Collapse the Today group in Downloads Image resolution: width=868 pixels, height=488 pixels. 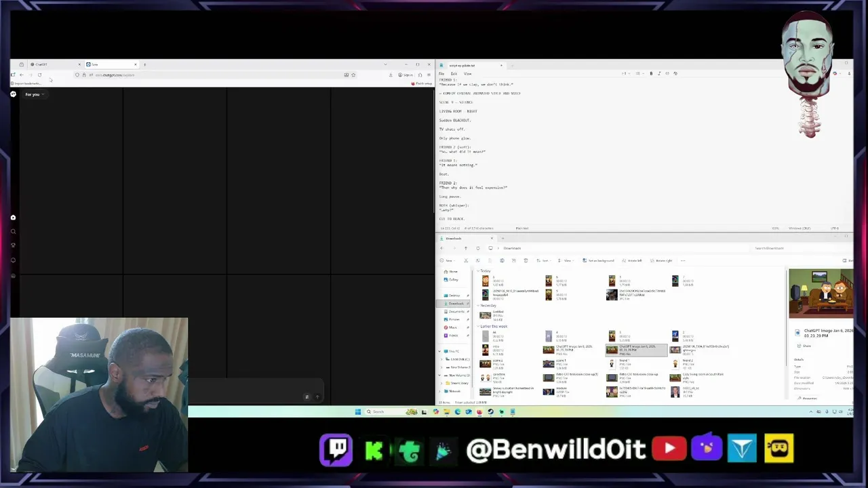click(x=478, y=271)
